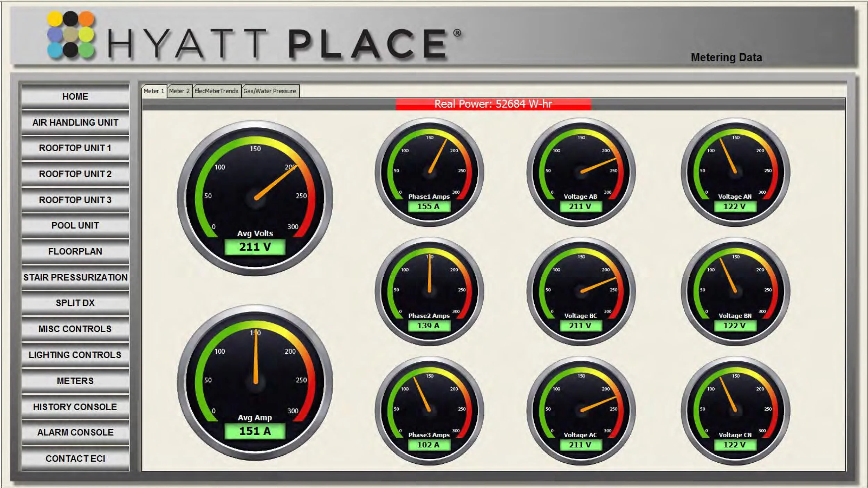Open the Gas/Water Pressure tab
Viewport: 868px width, 488px height.
point(269,91)
